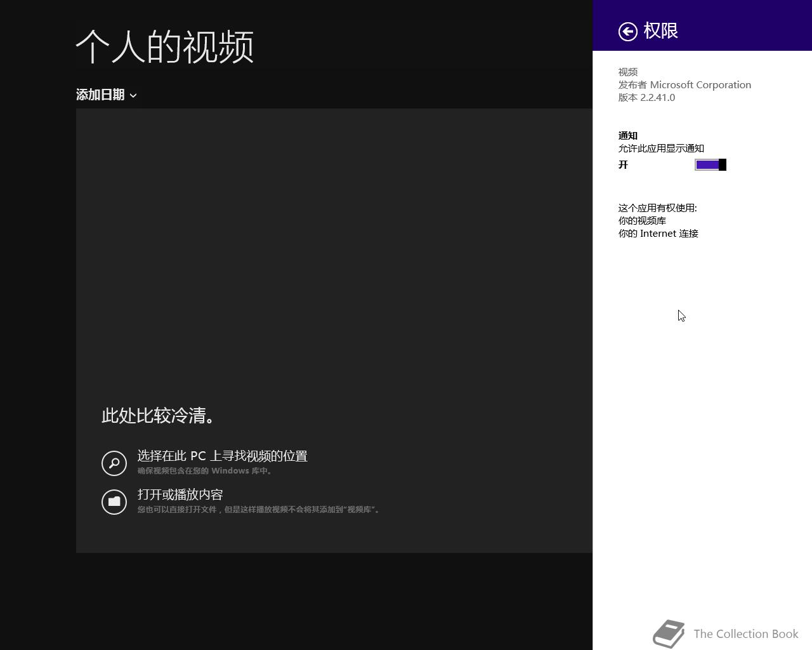Click the 你的 Internet 连接 permission entry
This screenshot has height=650, width=812.
click(x=658, y=234)
